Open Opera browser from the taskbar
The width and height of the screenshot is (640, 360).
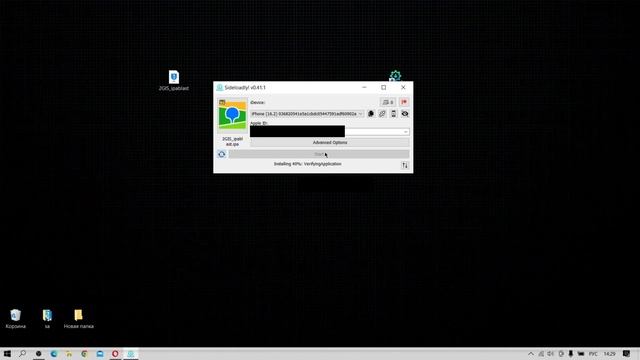click(116, 354)
